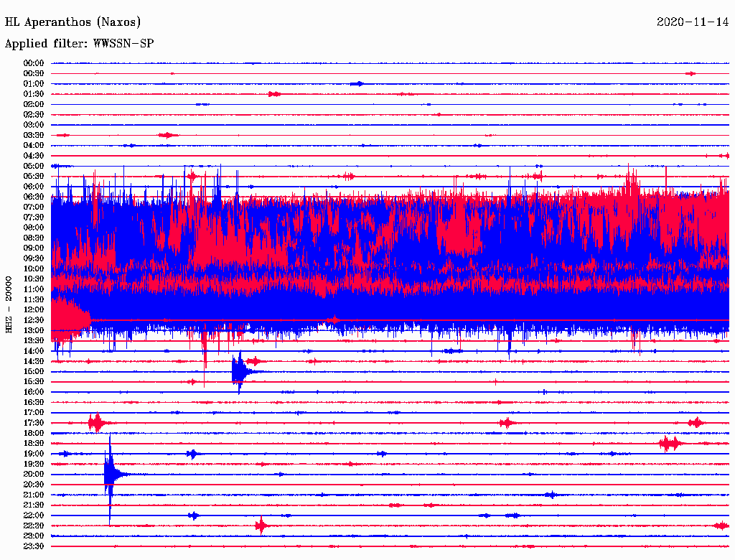The width and height of the screenshot is (735, 560).
Task: Select the 15:30 time label
Action: [x=34, y=382]
